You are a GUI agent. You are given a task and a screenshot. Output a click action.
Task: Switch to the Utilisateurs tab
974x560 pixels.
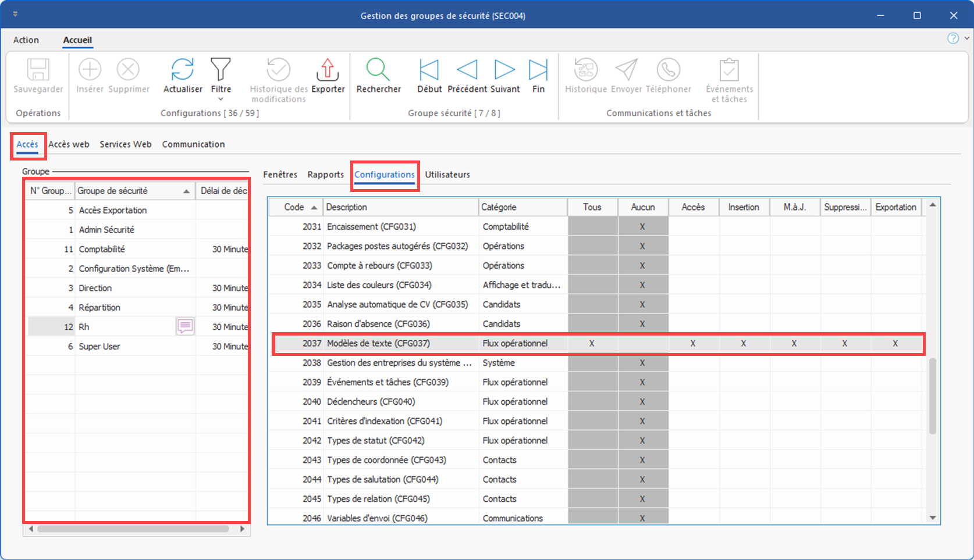tap(447, 174)
